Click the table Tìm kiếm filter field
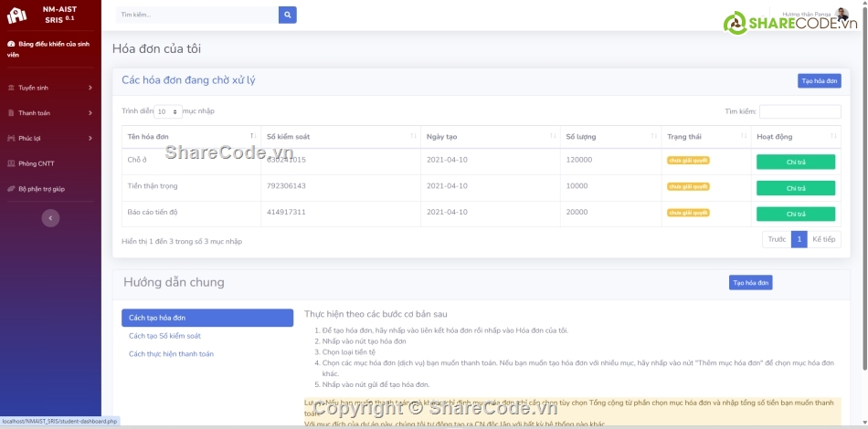Screen dimensions: 868x429 (x=799, y=111)
